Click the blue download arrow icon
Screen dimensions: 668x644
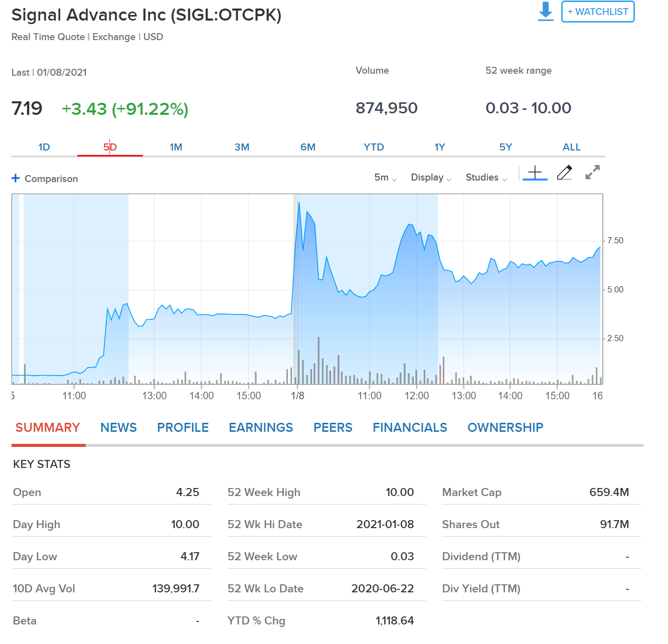545,11
